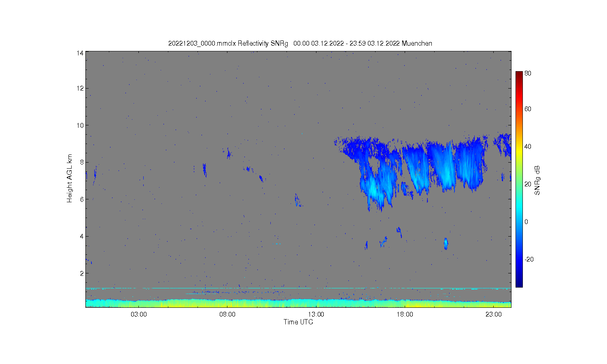Click the dark red top of the colorbar
This screenshot has height=364, width=607.
pyautogui.click(x=519, y=74)
